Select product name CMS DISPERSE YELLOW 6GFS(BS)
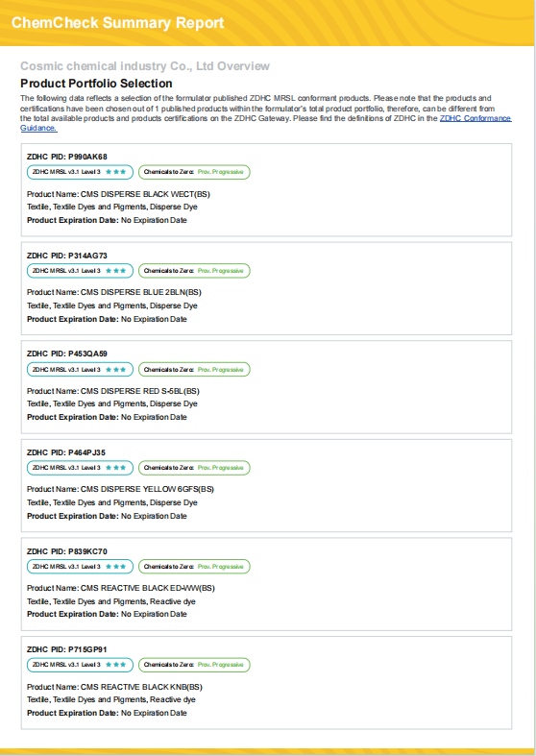536x756 pixels. click(147, 489)
